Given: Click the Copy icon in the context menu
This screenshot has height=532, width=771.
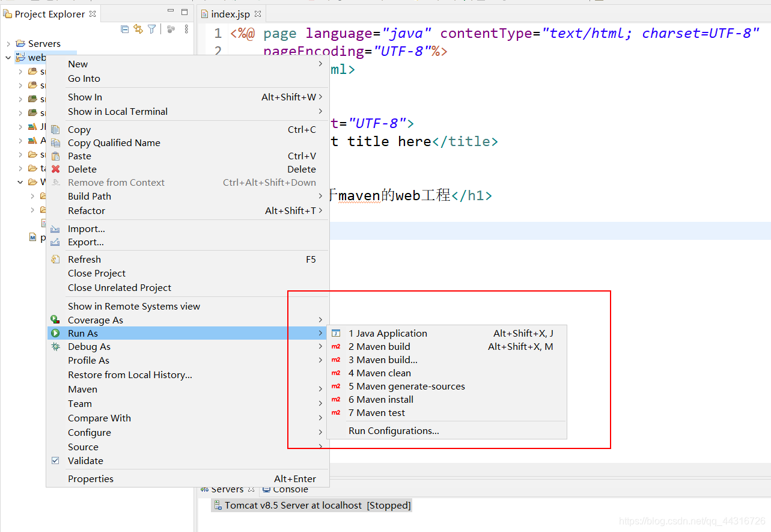Looking at the screenshot, I should pyautogui.click(x=55, y=130).
